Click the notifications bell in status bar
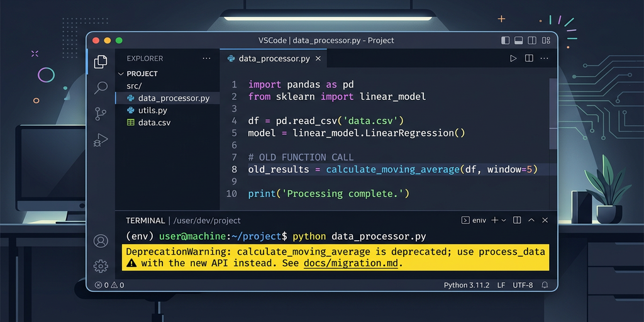The height and width of the screenshot is (322, 644). pos(545,285)
